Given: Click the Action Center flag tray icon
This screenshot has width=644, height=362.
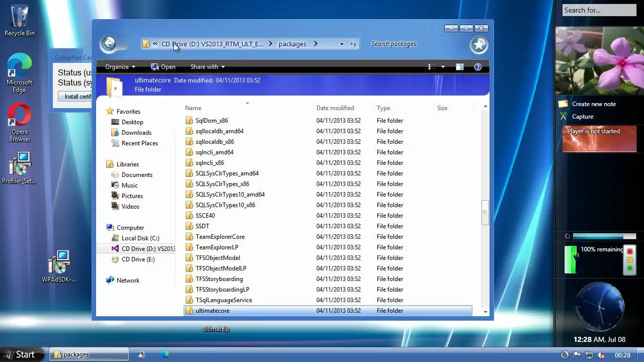Looking at the screenshot, I should point(577,355).
